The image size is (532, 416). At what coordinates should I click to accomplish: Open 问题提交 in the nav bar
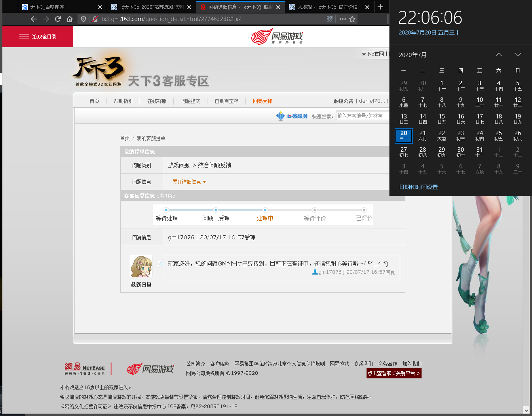click(190, 101)
